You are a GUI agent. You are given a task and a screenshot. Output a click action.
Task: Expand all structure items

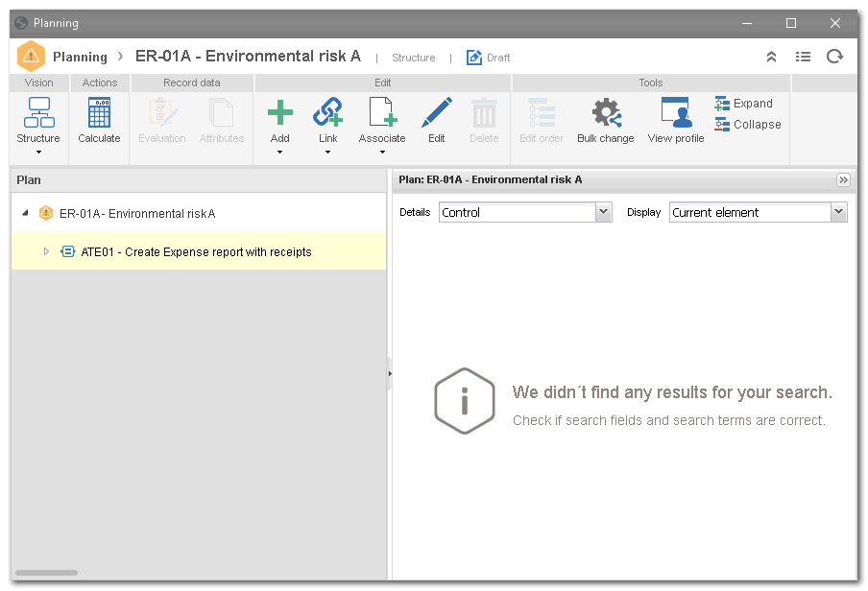point(744,104)
